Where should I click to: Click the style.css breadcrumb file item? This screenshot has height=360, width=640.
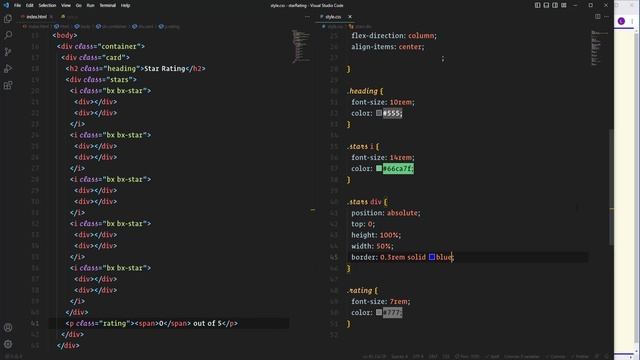(332, 27)
